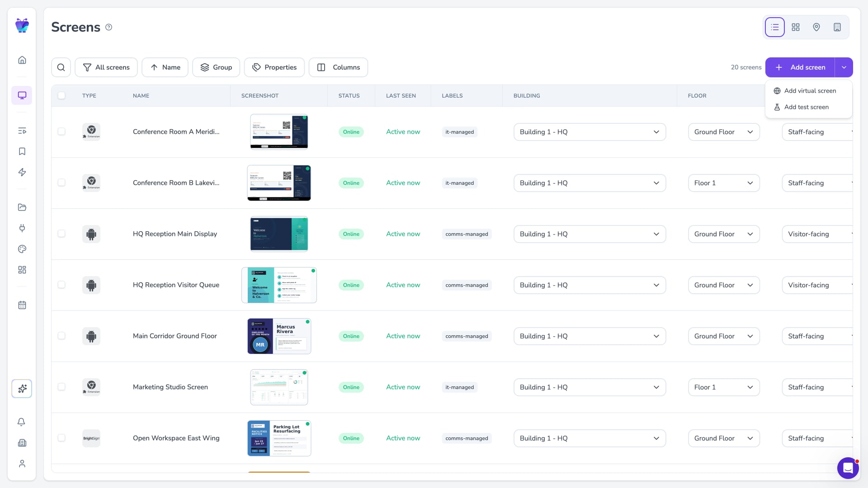
Task: Click the sparkles AI assistant icon
Action: click(22, 389)
